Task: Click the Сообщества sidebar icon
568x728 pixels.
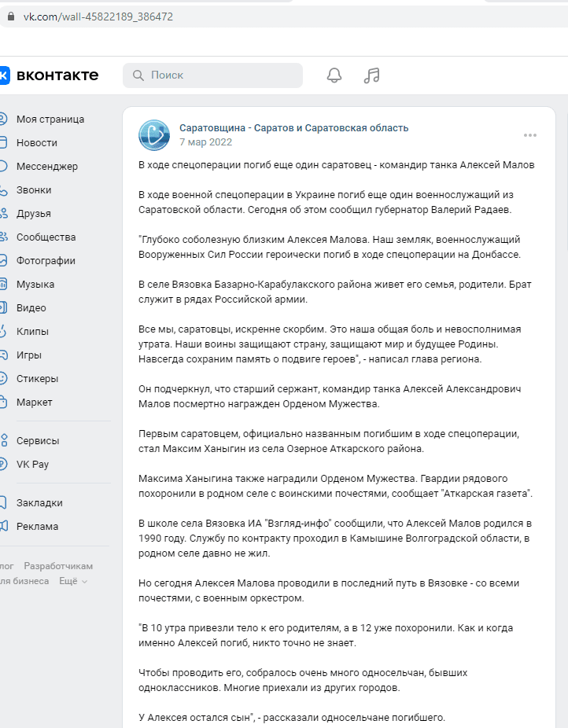Action: (3, 237)
